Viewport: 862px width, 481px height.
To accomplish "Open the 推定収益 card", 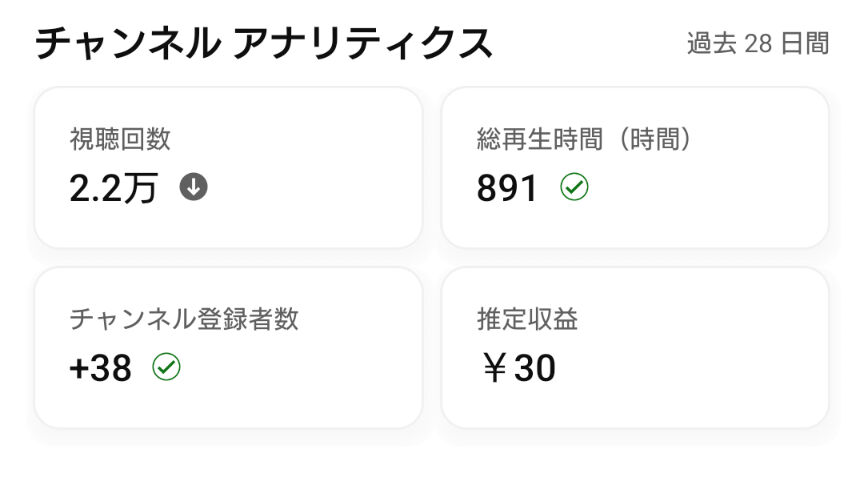I will (634, 347).
